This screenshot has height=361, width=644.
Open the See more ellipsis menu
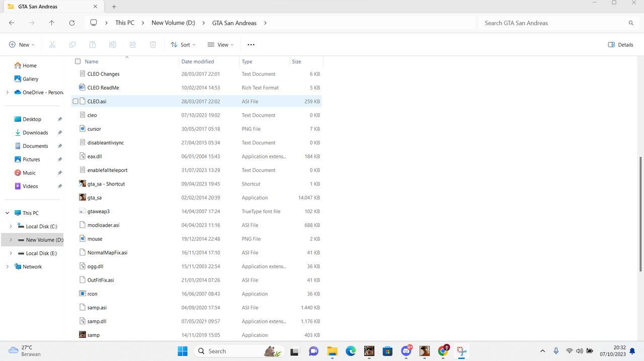click(251, 45)
